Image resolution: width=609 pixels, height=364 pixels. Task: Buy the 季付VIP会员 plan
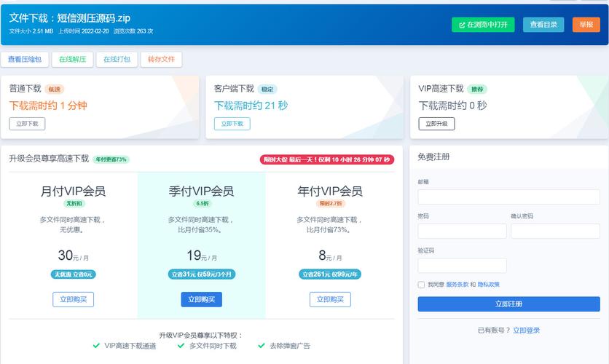pos(201,299)
